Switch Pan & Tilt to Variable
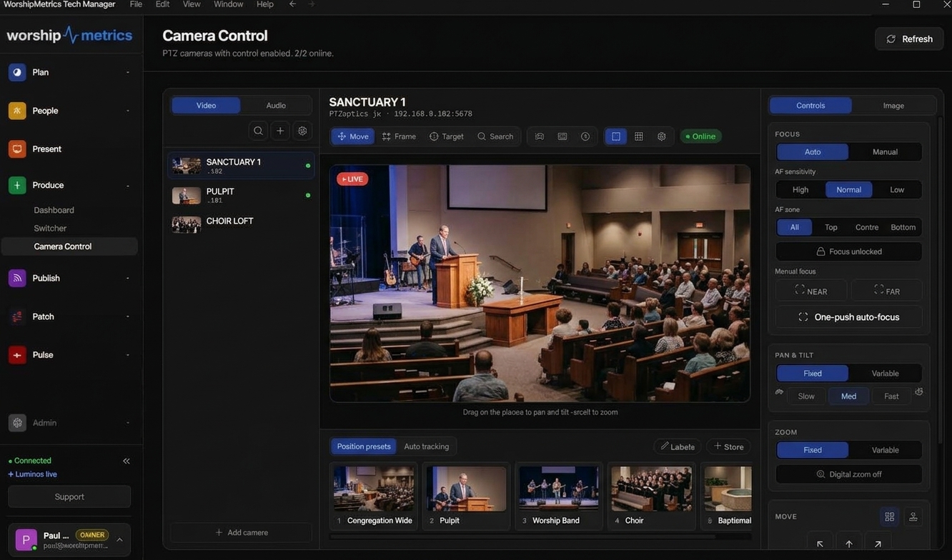Screen dimensions: 952x560 pos(885,374)
